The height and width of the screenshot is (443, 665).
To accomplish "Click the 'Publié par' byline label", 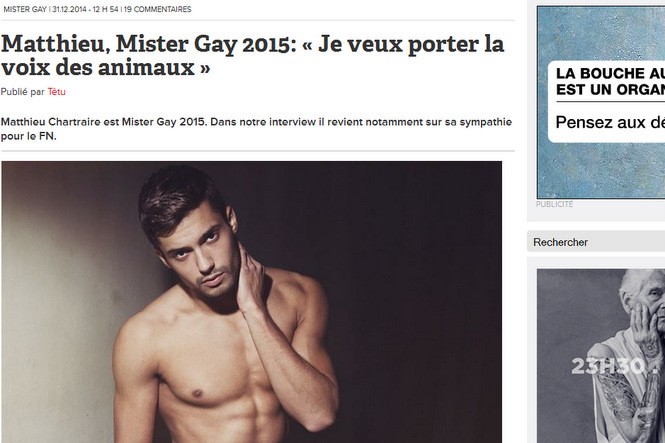I will [x=22, y=92].
